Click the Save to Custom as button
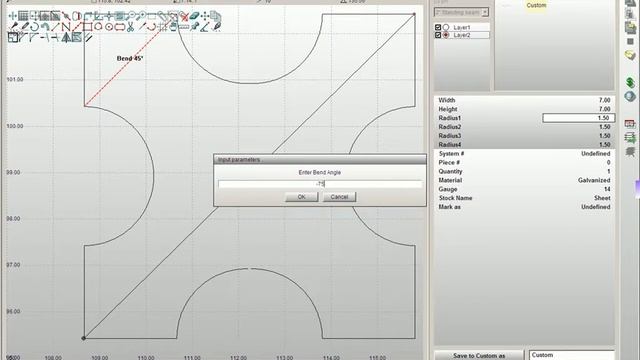This screenshot has width=640, height=360. pos(479,356)
